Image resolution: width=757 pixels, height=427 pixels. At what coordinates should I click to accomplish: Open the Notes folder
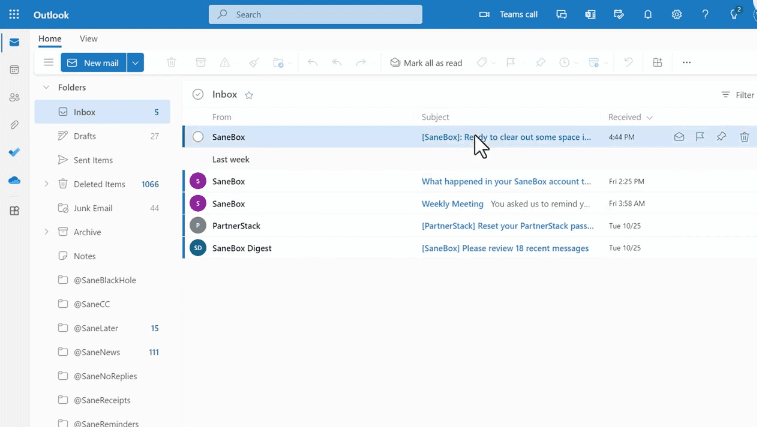[x=102, y=256]
